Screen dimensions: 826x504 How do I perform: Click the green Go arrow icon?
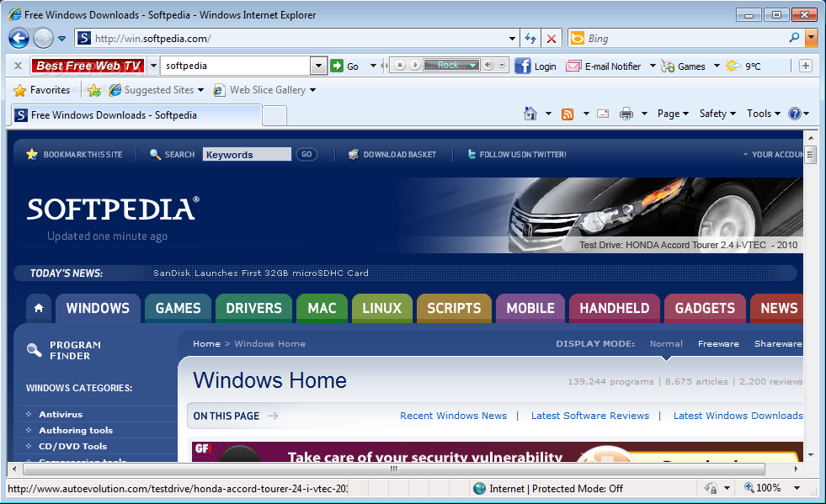[x=337, y=66]
